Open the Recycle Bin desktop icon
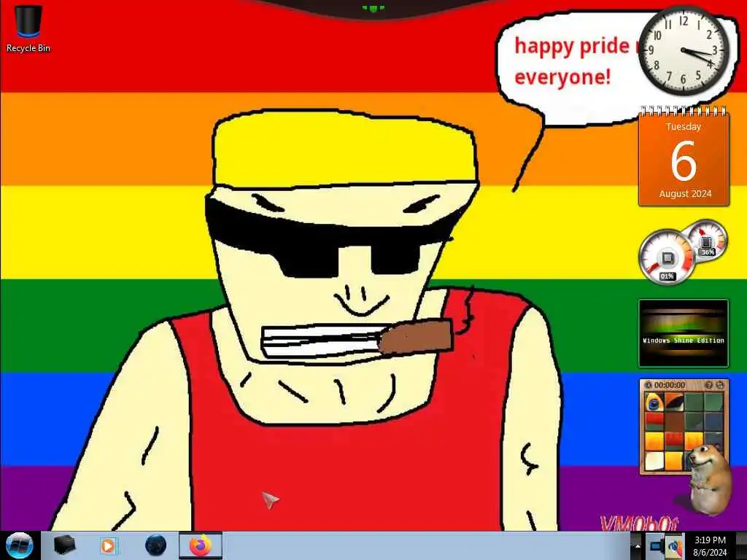 click(28, 28)
